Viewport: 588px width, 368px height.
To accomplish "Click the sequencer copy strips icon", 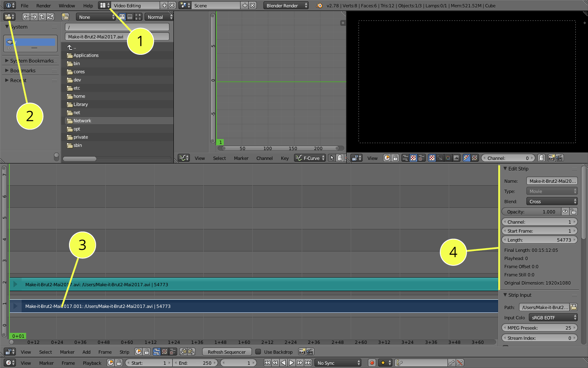I will click(x=183, y=352).
